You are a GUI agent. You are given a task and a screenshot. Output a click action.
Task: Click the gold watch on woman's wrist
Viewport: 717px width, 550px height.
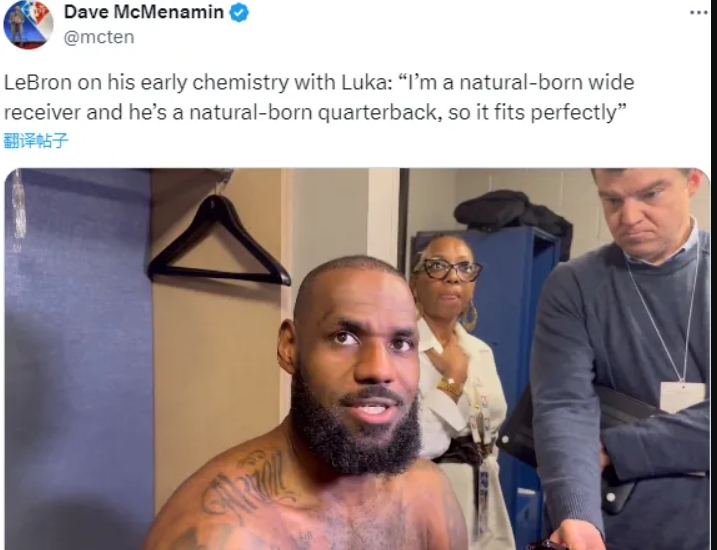[450, 388]
